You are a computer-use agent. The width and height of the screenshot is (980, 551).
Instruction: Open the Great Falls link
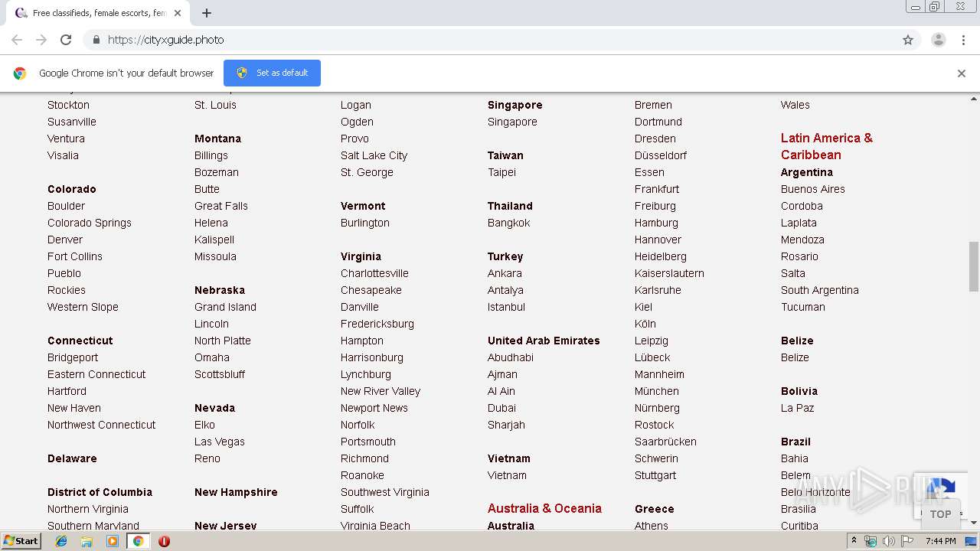coord(221,206)
